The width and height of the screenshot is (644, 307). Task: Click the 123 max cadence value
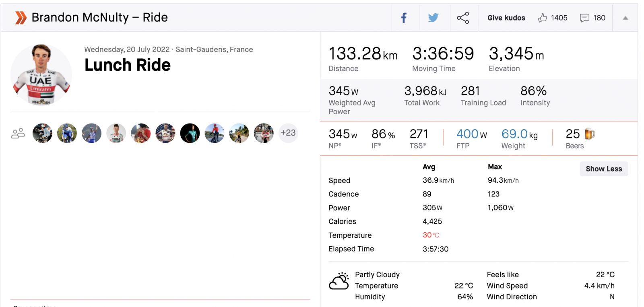(x=493, y=194)
